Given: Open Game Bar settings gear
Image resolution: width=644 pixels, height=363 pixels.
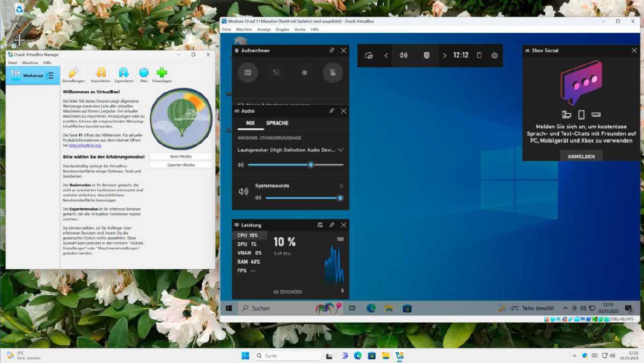Looking at the screenshot, I should [494, 55].
